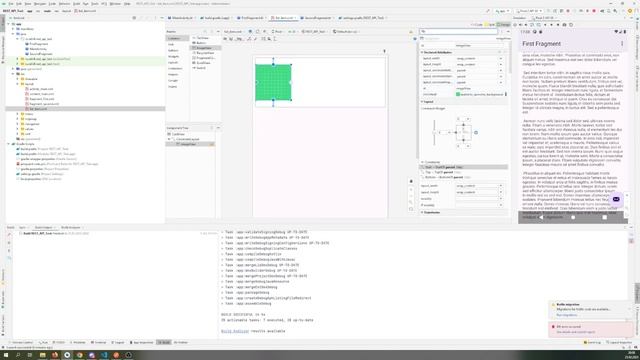Switch to the FirstFragment.kt editor tab
Viewport: 640px width, 360px height.
pos(252,18)
